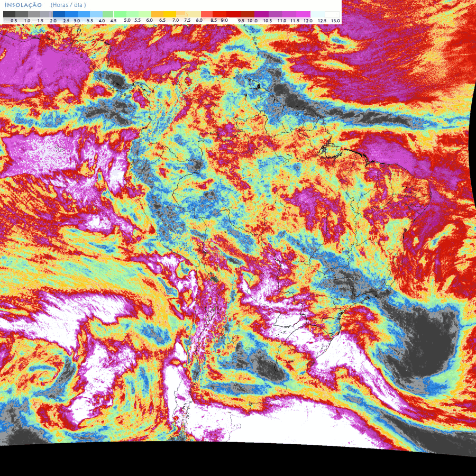The image size is (476, 476).
Task: Click the 1.5 value label in legend
Action: (x=40, y=20)
